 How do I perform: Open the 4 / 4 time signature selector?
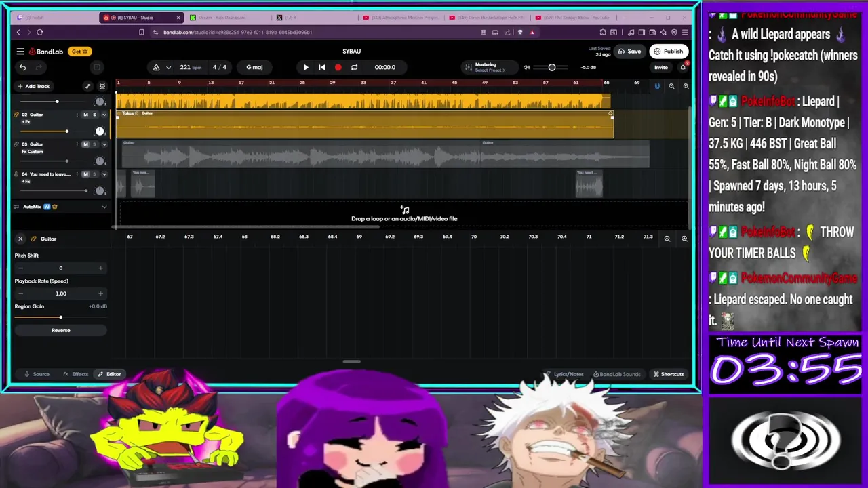click(220, 67)
